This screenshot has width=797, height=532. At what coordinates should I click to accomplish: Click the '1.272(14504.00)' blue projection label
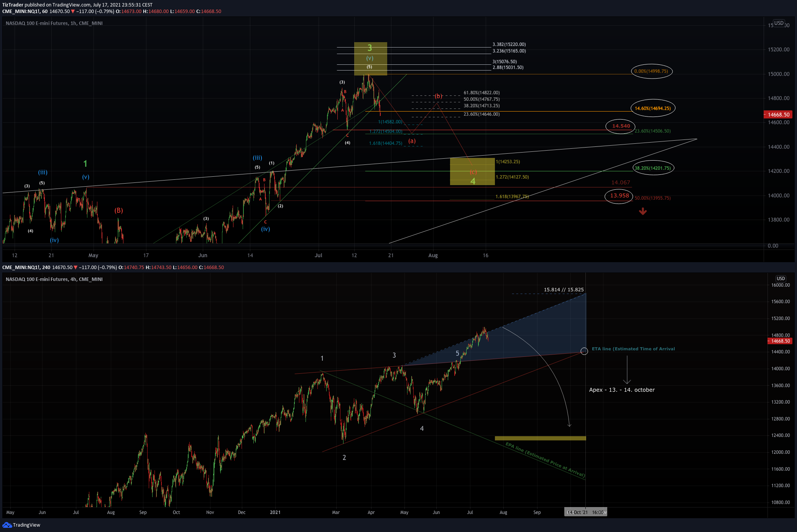tap(386, 131)
